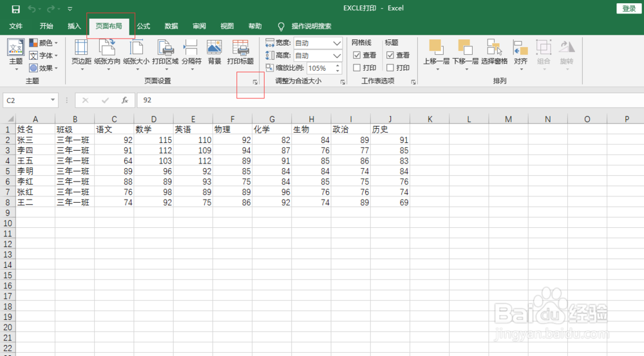The height and width of the screenshot is (356, 644).
Task: Open the 效果 theme effects dropdown
Action: pos(44,68)
